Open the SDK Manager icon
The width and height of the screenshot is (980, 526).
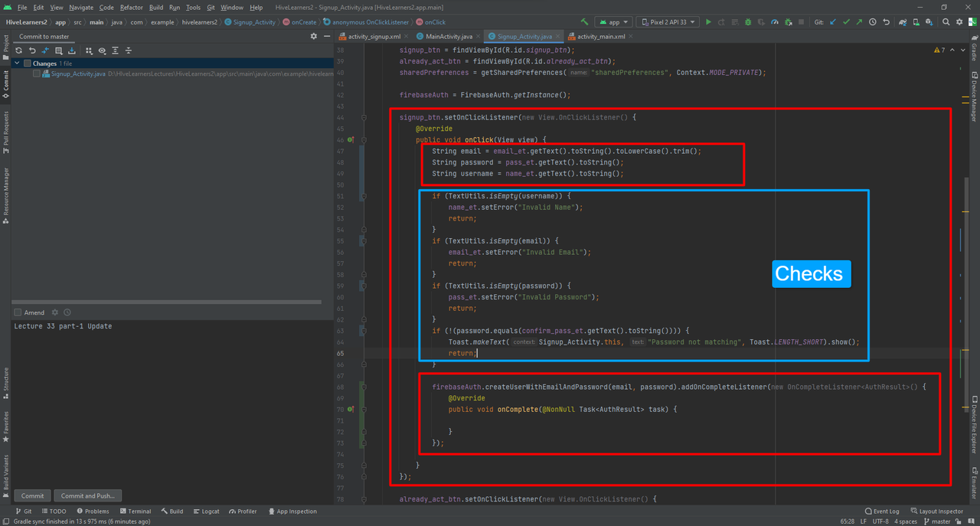pos(929,22)
